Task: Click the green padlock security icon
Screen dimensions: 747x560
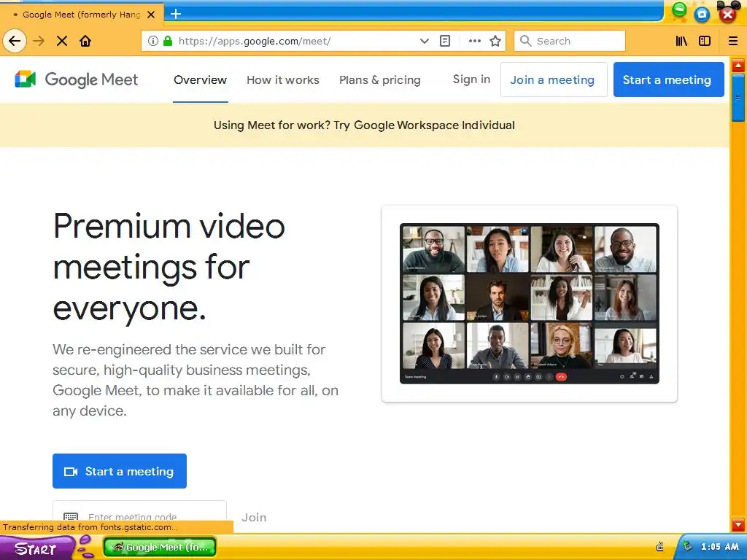Action: [x=168, y=41]
